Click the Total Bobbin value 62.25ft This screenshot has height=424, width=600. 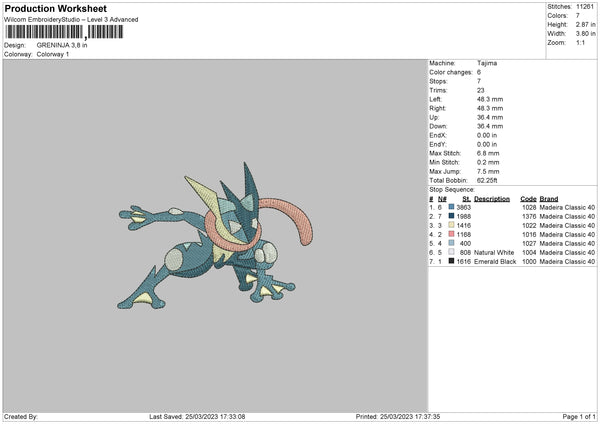tap(487, 180)
